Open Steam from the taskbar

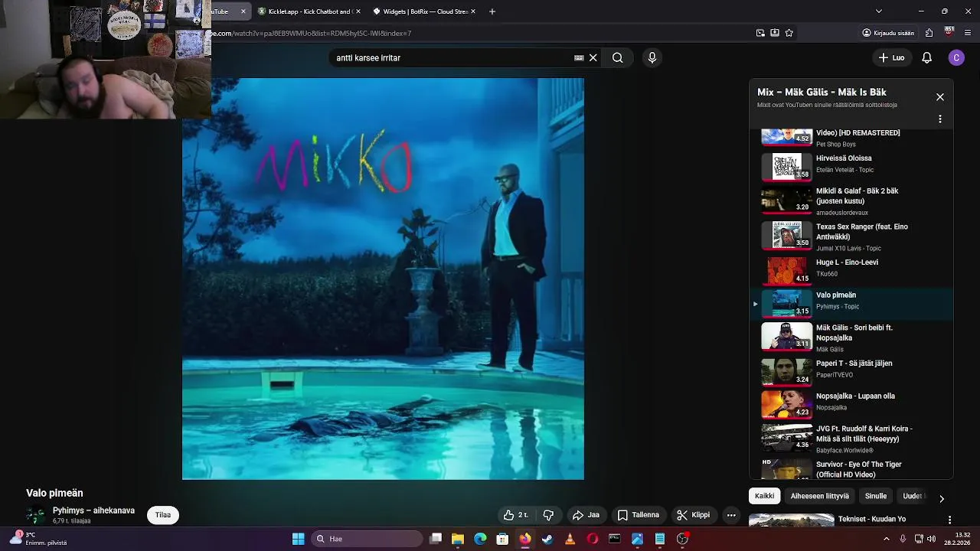point(547,539)
